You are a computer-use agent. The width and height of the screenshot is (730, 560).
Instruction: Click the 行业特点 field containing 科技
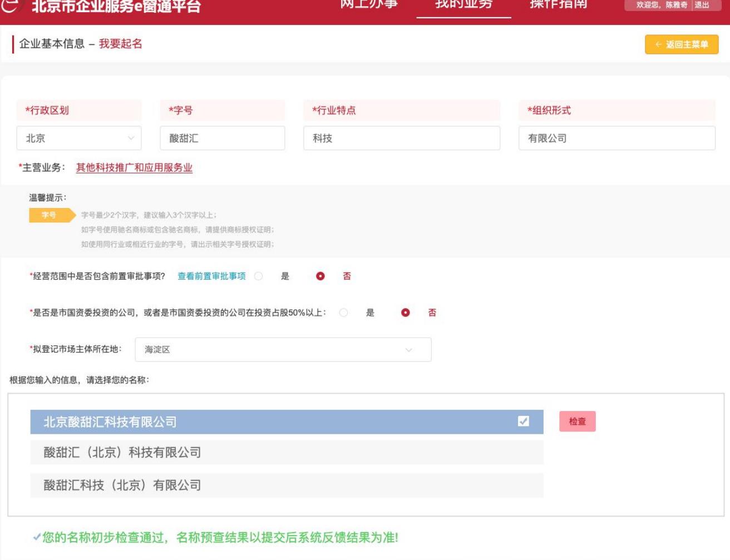click(x=401, y=138)
